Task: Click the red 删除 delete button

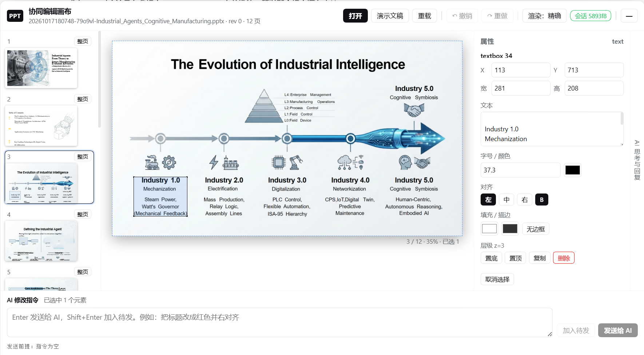Action: (x=564, y=258)
